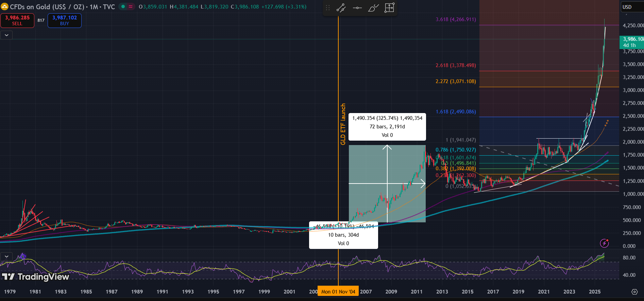Click the BUY 3,987.102 button

65,20
